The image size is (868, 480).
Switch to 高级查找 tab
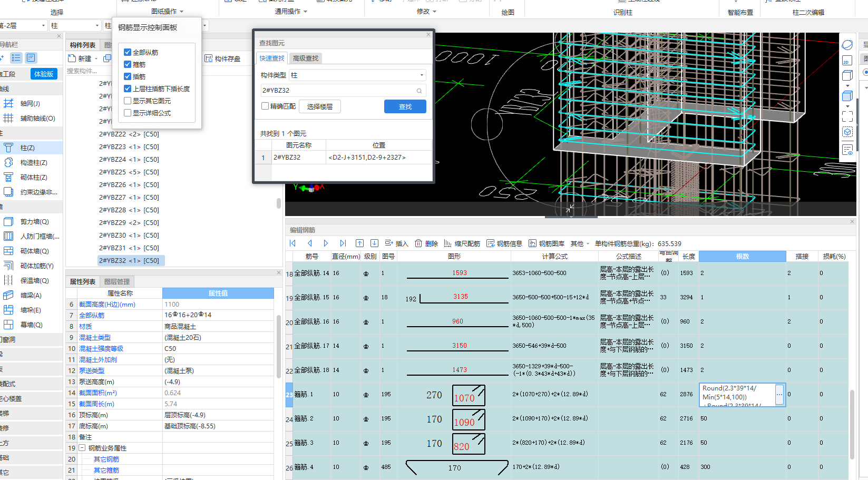coord(306,58)
